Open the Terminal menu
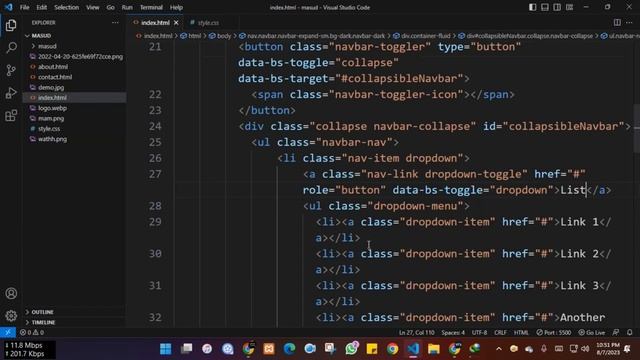640x360 pixels. (151, 7)
